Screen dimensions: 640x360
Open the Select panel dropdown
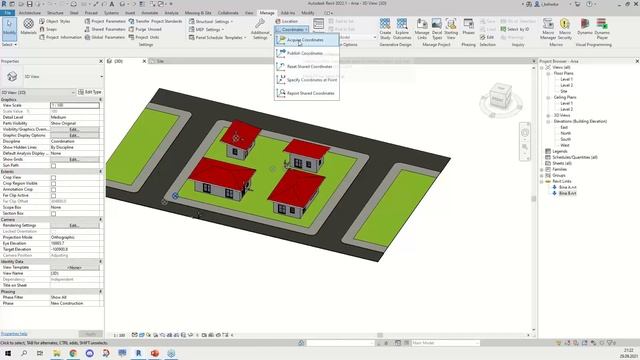(9, 44)
